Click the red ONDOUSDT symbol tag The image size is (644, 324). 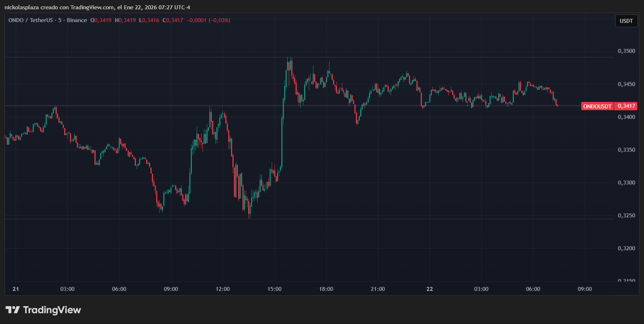pos(597,106)
